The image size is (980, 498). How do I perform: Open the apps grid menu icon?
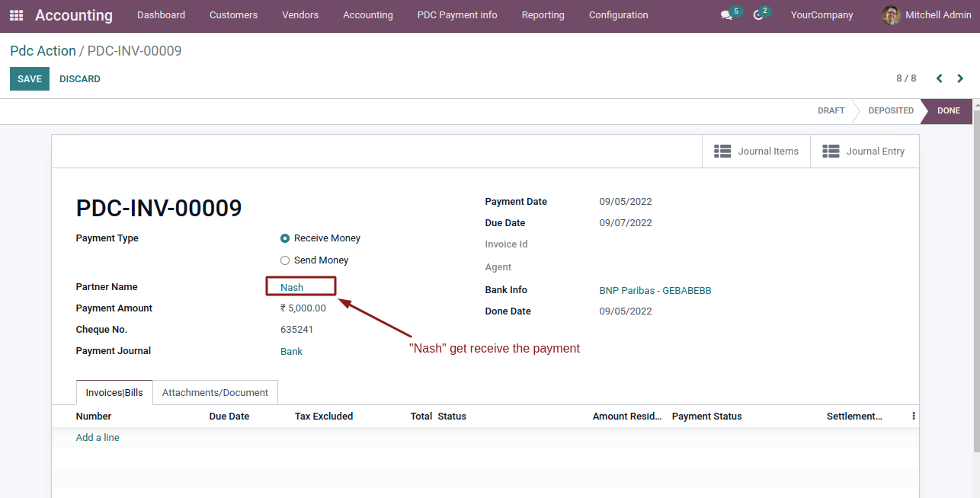[16, 15]
